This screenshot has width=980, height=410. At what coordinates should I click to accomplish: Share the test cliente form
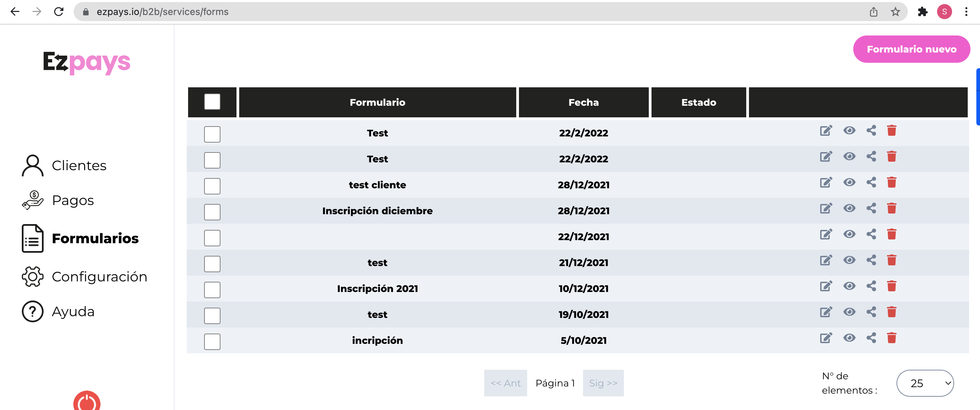pos(871,183)
